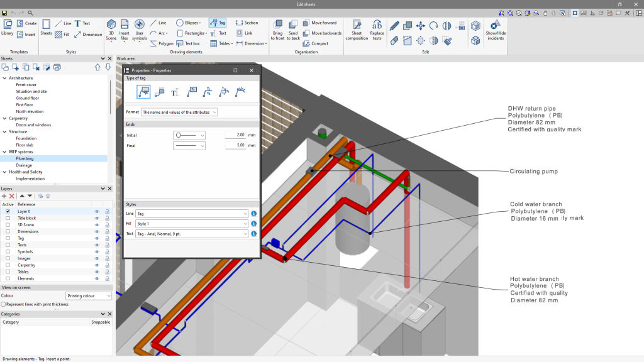The image size is (644, 362).
Task: Open the Printing colour dropdown
Action: click(x=89, y=296)
